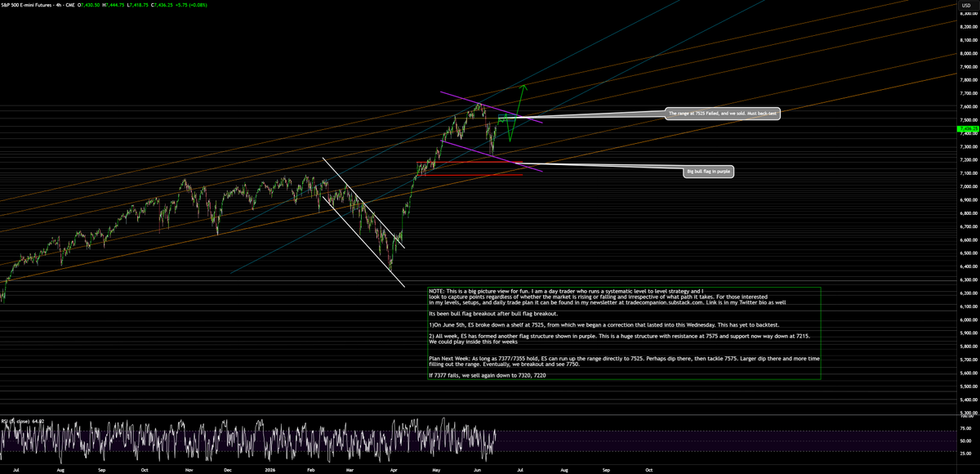Click the NOTE text box annotation
The image size is (980, 474).
pos(624,333)
